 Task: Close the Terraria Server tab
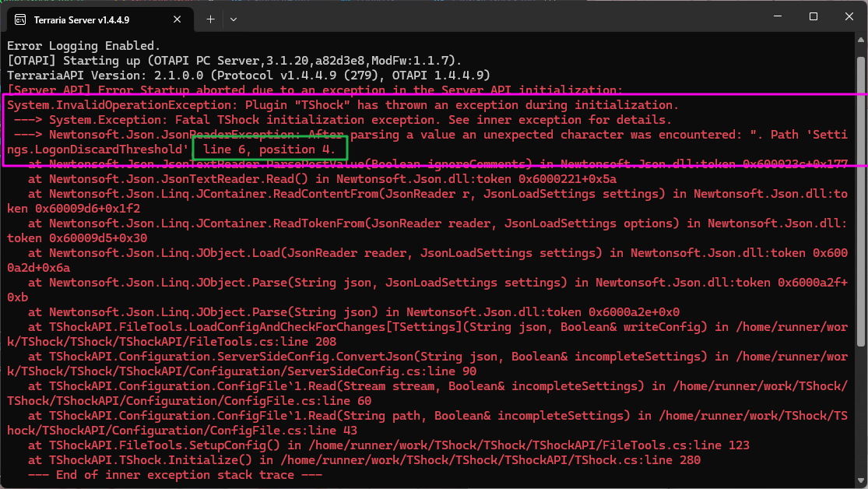[177, 19]
